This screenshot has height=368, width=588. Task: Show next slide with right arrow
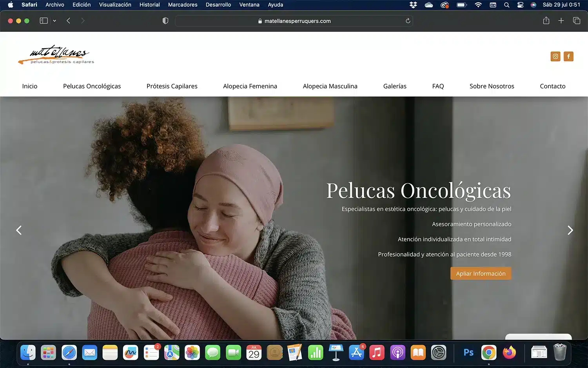(x=570, y=230)
